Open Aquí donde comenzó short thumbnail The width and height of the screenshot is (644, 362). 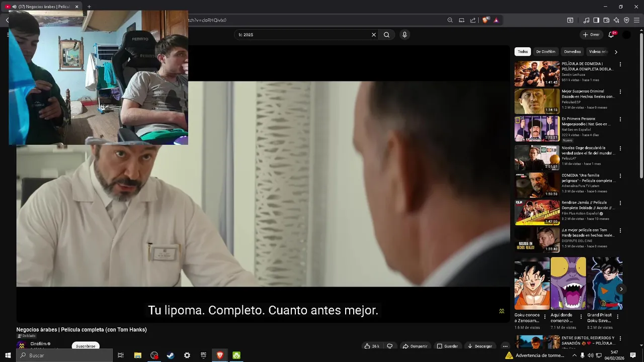coord(569,284)
